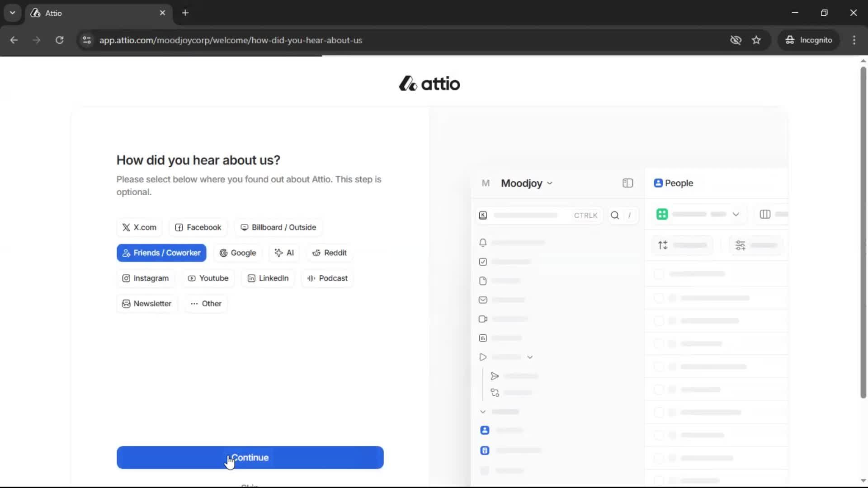Collapse the expanded sidebar section chevron
The width and height of the screenshot is (868, 488).
[x=483, y=412]
